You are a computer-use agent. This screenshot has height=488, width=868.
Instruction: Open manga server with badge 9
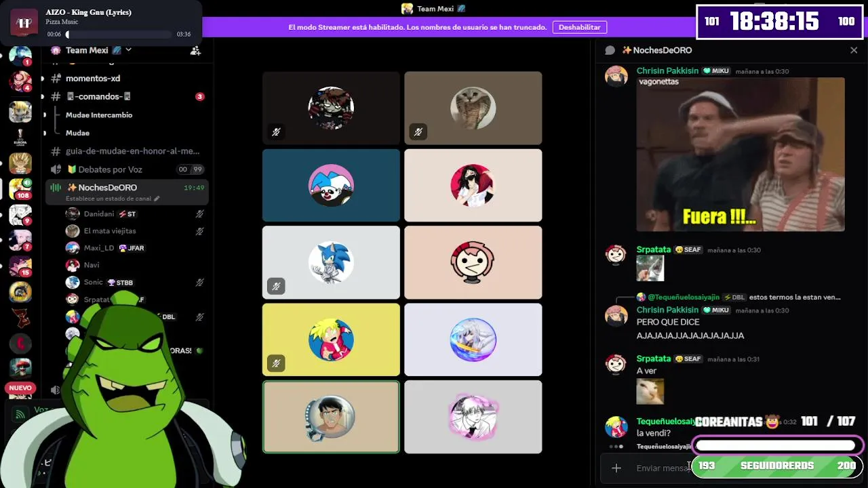pyautogui.click(x=20, y=216)
